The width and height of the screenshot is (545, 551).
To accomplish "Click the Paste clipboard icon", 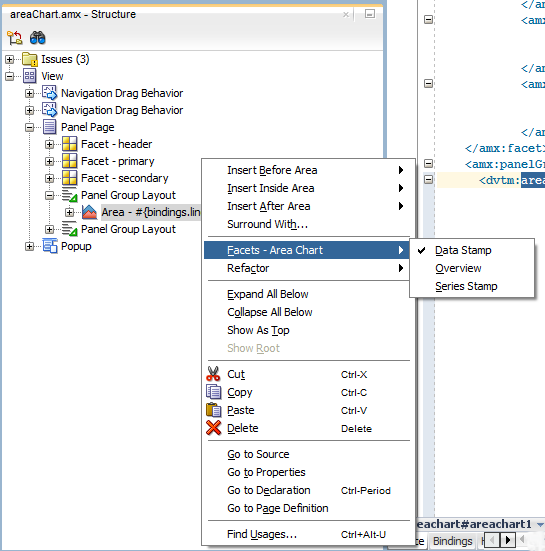I will point(214,410).
